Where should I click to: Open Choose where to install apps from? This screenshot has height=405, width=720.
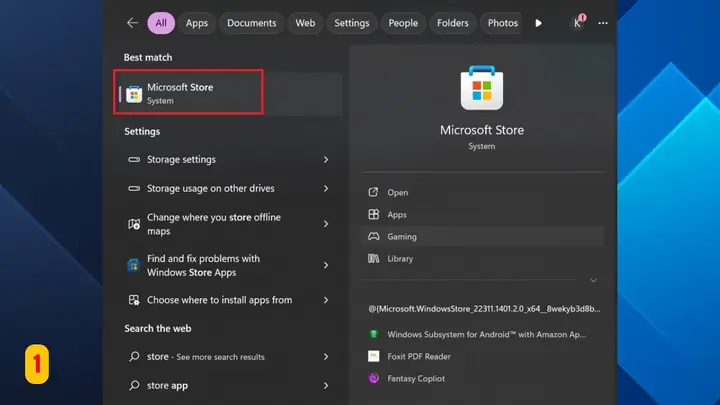228,300
